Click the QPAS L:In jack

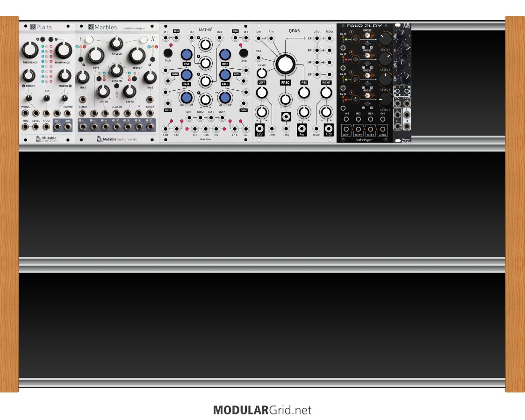click(259, 38)
